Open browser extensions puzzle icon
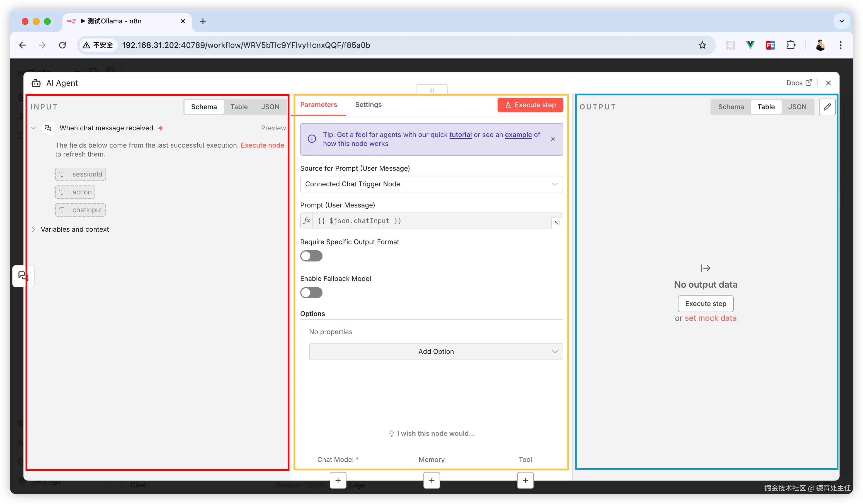The width and height of the screenshot is (863, 504). pos(791,45)
